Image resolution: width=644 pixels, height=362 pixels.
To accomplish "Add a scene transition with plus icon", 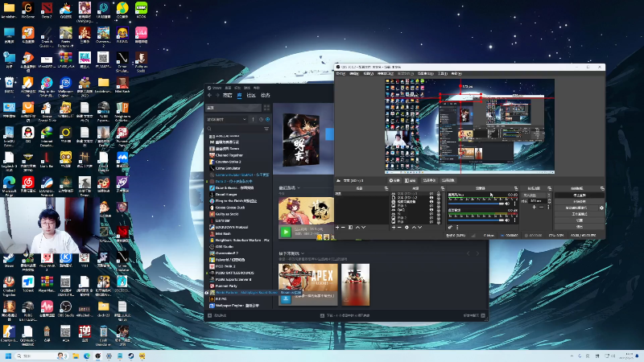I will 535,208.
